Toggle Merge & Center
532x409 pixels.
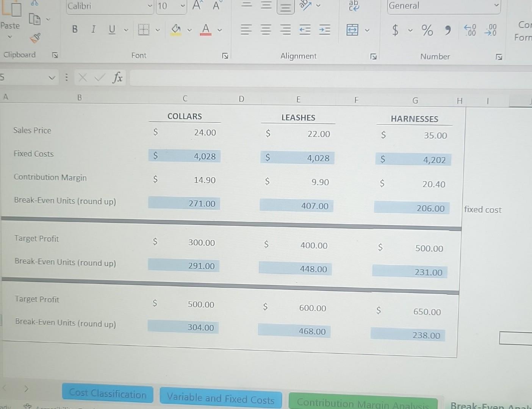[353, 30]
